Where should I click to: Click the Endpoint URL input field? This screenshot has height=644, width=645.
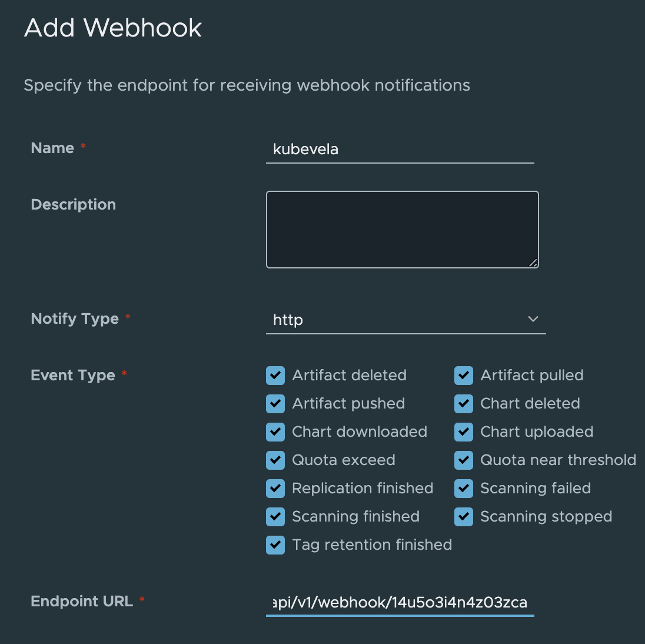400,602
